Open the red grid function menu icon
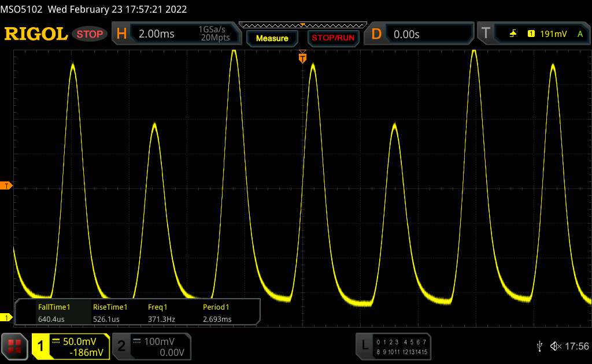The height and width of the screenshot is (364, 592). click(15, 346)
